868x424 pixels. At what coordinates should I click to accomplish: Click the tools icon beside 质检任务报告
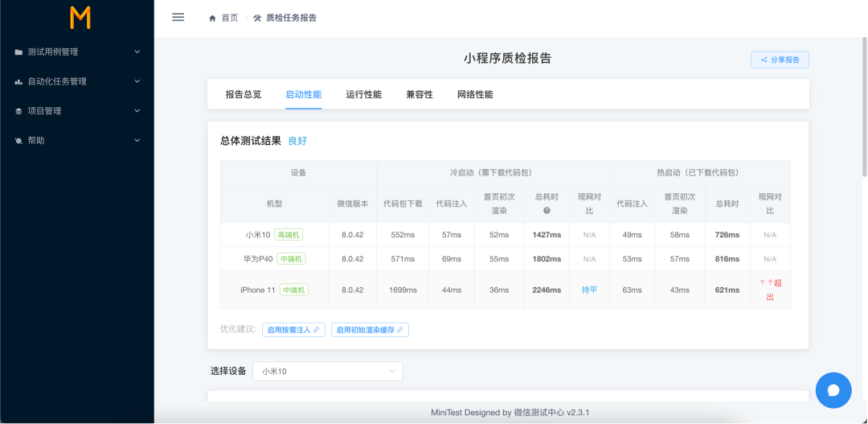(257, 18)
